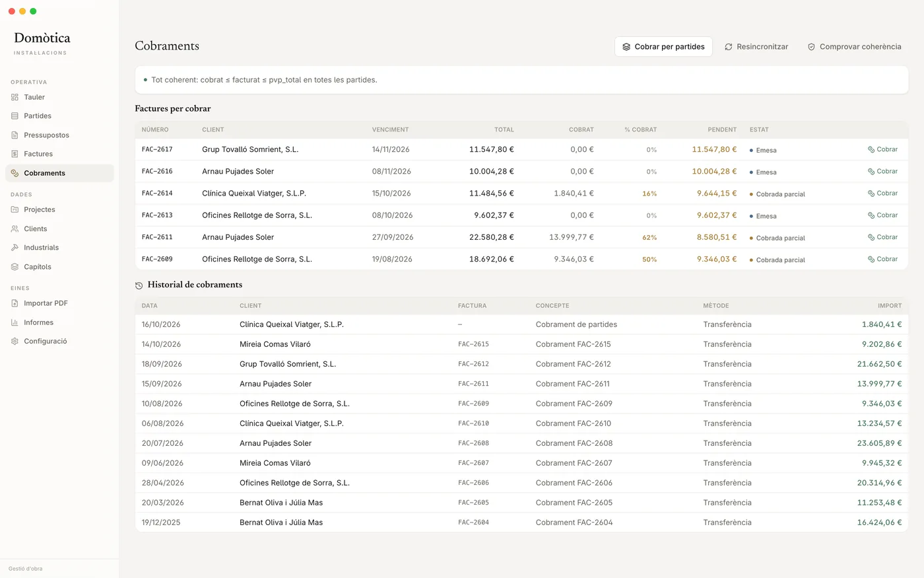Select the Cobraments menu item
The height and width of the screenshot is (578, 924).
click(59, 173)
